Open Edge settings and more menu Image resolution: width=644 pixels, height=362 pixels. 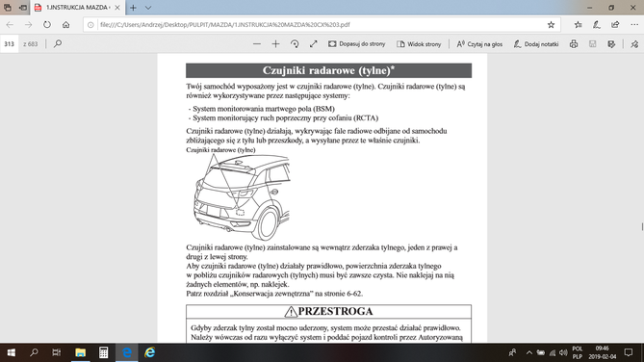click(634, 25)
